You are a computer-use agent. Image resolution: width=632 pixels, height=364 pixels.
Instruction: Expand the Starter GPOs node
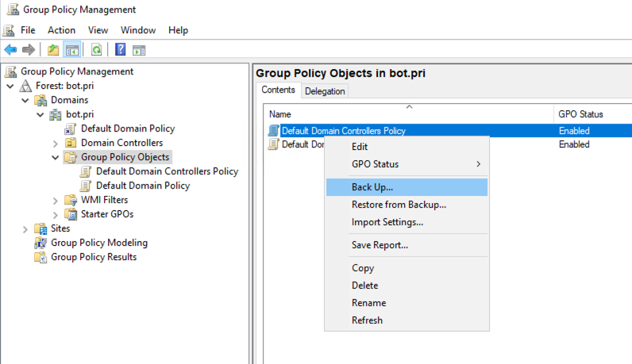56,215
